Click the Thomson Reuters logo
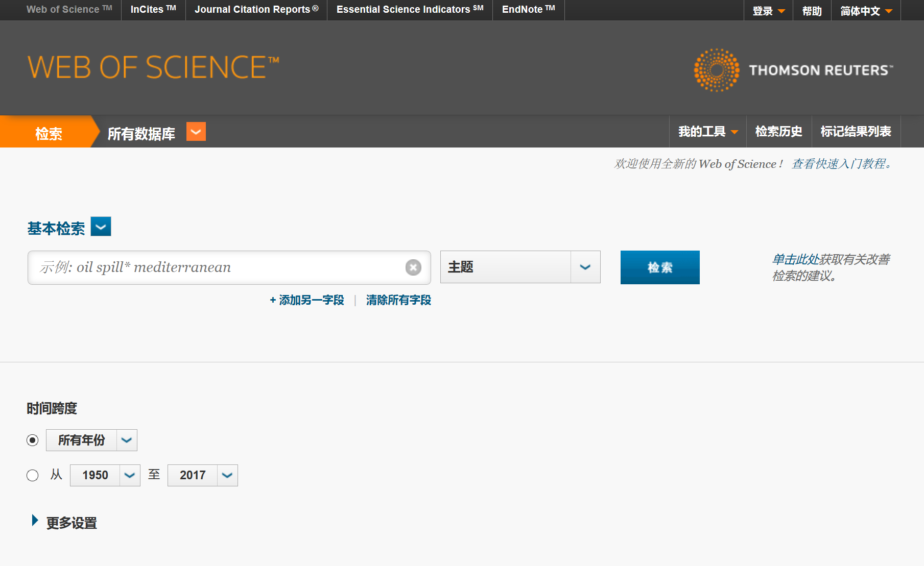Image resolution: width=924 pixels, height=566 pixels. [x=793, y=70]
